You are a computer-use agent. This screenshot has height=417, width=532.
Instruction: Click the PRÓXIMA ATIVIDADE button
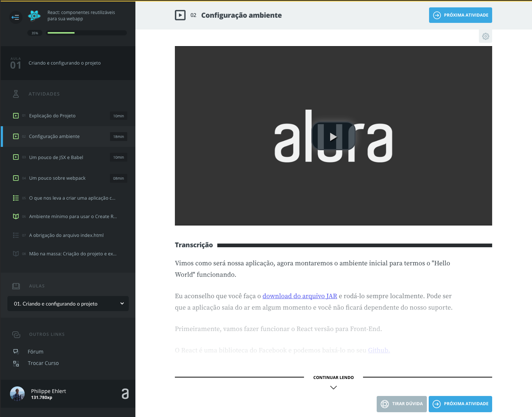coord(460,15)
